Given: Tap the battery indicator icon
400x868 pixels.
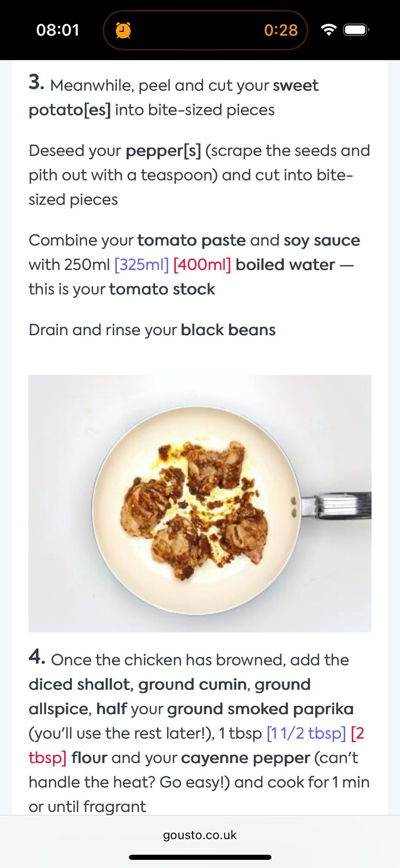Looking at the screenshot, I should point(356,30).
